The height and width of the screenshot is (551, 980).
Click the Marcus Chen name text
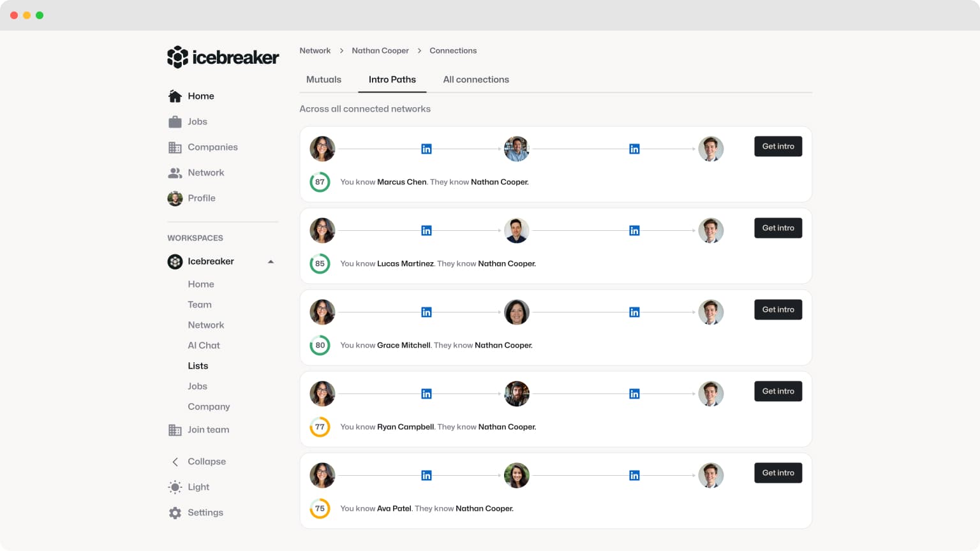pos(402,182)
